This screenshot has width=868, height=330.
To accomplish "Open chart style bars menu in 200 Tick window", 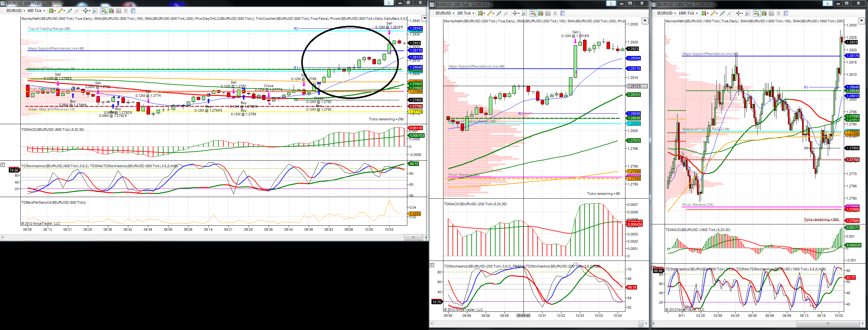I will (482, 13).
